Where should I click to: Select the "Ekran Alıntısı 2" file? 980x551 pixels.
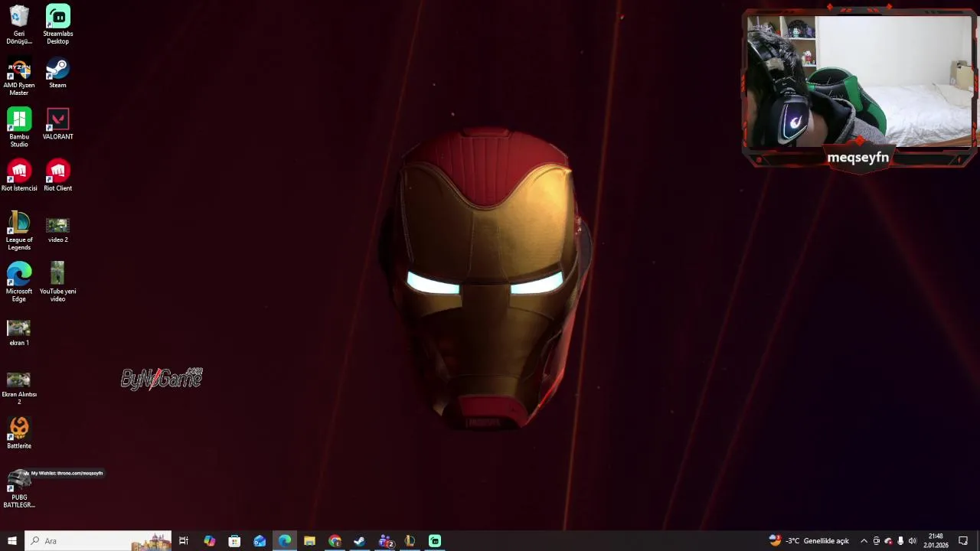[19, 388]
